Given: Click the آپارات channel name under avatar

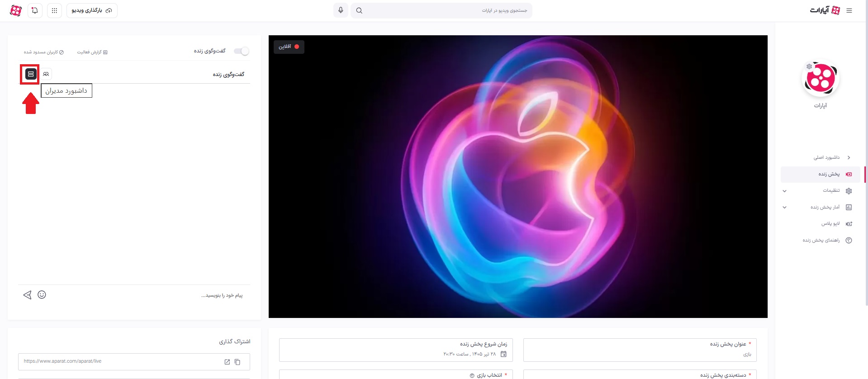Looking at the screenshot, I should (x=821, y=105).
